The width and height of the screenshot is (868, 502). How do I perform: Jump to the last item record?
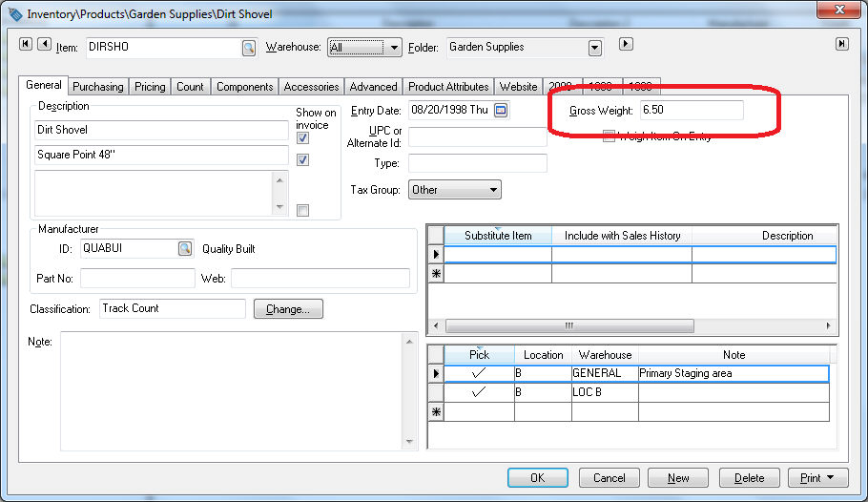(842, 44)
